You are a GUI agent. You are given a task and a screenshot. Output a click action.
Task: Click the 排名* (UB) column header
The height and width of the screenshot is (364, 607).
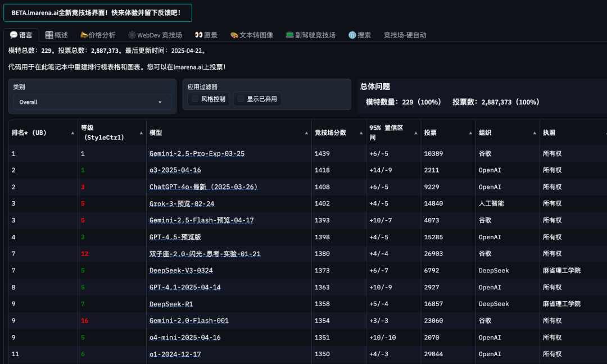click(43, 133)
